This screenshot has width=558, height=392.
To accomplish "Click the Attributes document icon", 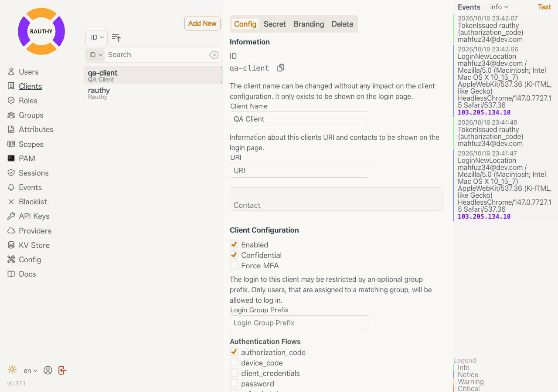I will 11,129.
